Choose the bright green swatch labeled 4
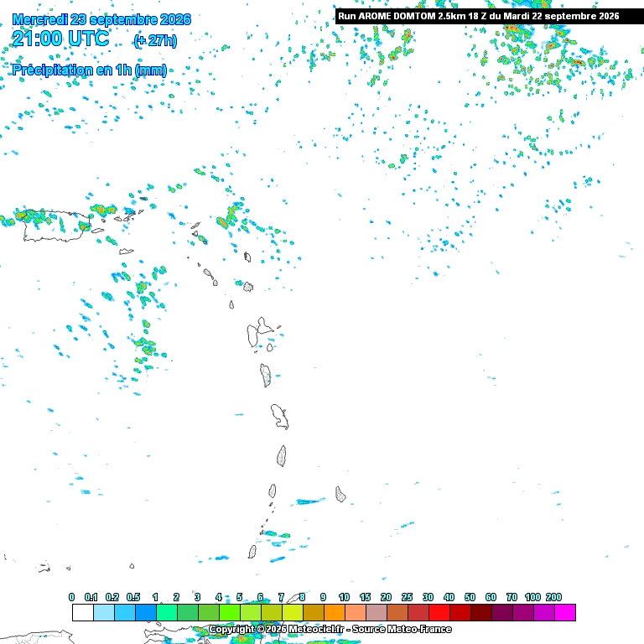 tap(230, 612)
